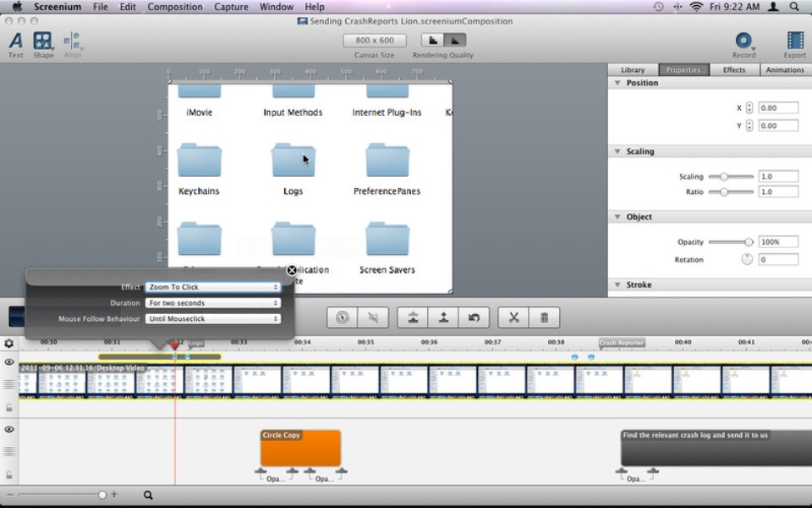Switch to the Library tab
This screenshot has width=812, height=508.
click(x=633, y=69)
